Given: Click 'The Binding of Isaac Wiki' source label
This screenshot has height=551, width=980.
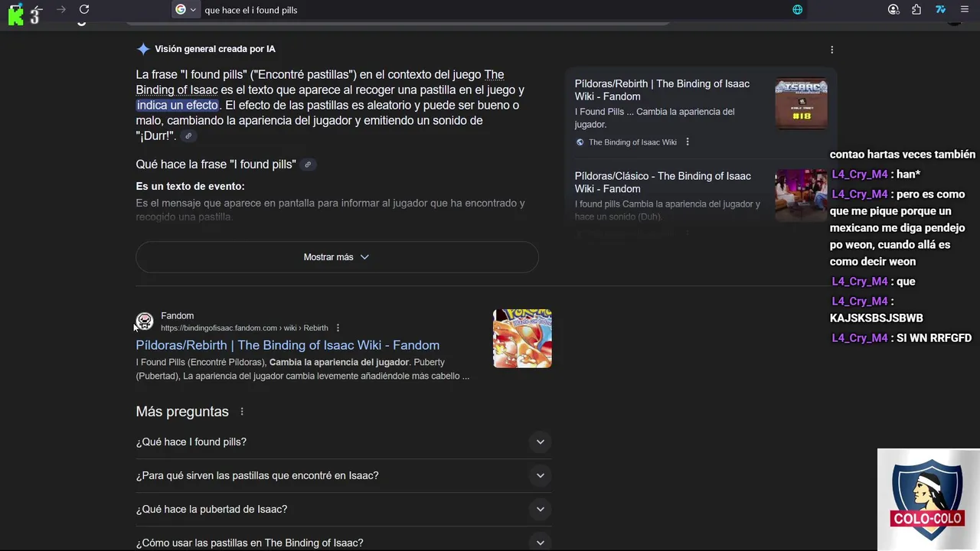Looking at the screenshot, I should pyautogui.click(x=632, y=142).
